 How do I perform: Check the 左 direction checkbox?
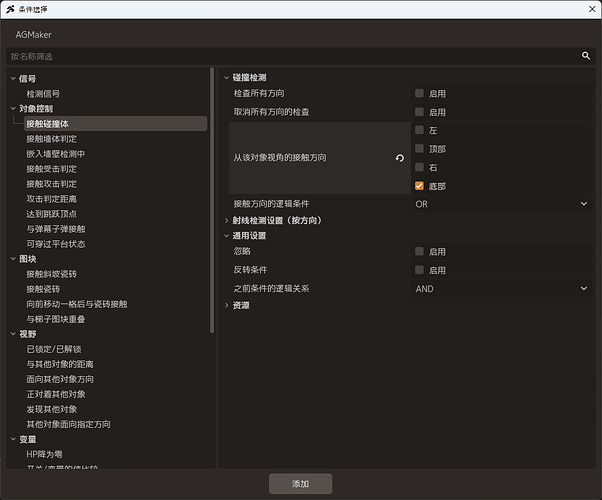[419, 130]
